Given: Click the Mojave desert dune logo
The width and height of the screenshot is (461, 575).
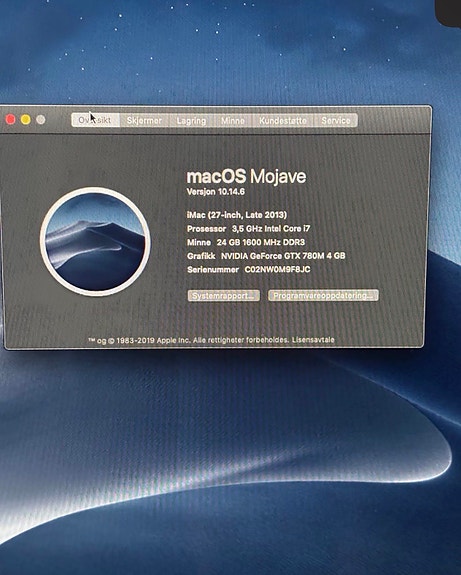Looking at the screenshot, I should click(x=95, y=241).
